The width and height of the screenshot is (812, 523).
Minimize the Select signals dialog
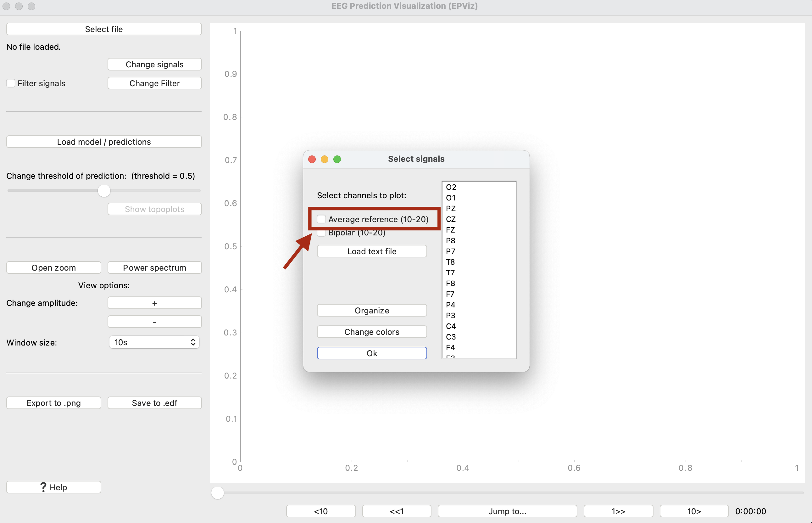click(x=325, y=159)
